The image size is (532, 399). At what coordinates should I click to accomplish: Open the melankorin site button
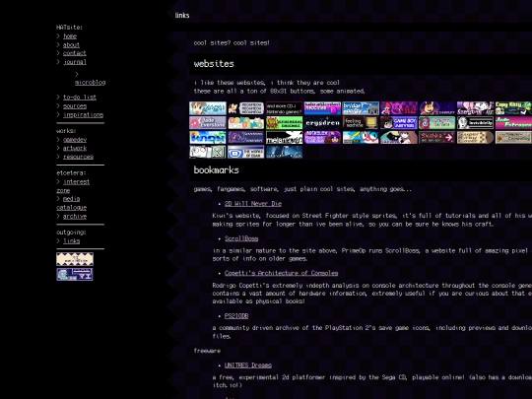click(x=284, y=137)
